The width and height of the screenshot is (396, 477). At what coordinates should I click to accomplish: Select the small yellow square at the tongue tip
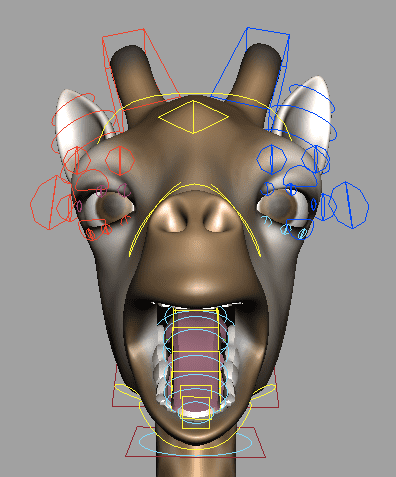[196, 413]
